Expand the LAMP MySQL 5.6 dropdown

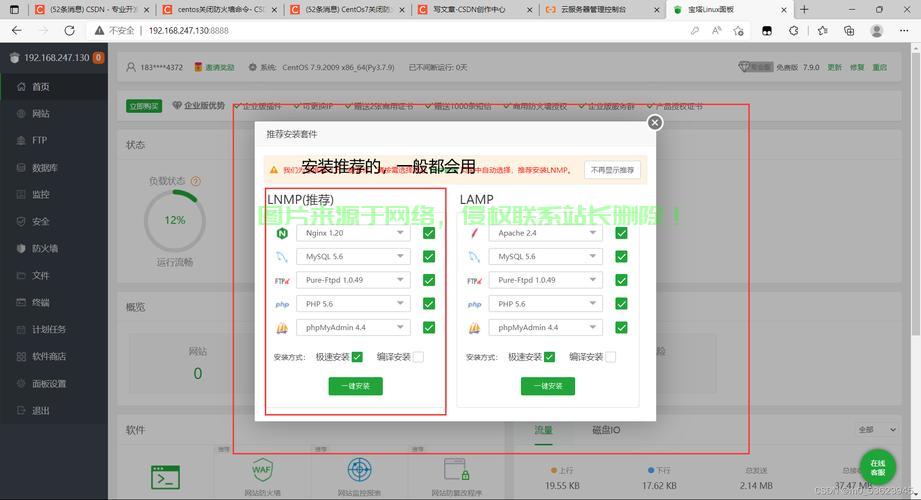(546, 257)
